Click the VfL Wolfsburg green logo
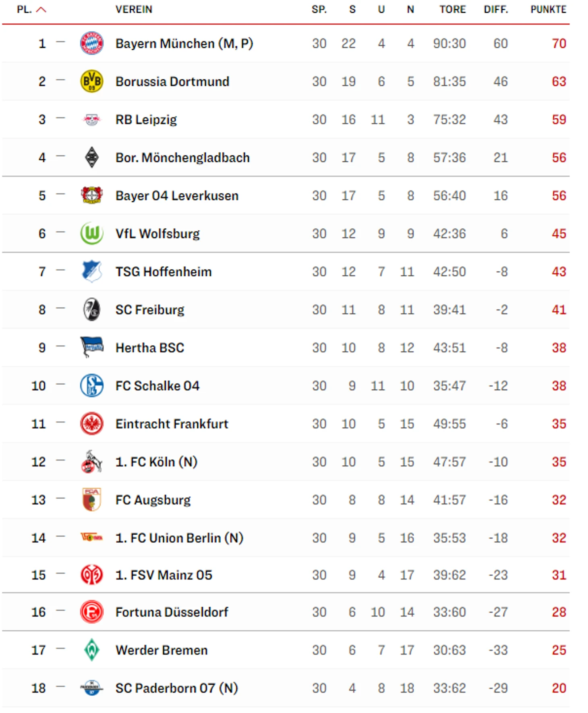This screenshot has width=588, height=713. pos(92,234)
